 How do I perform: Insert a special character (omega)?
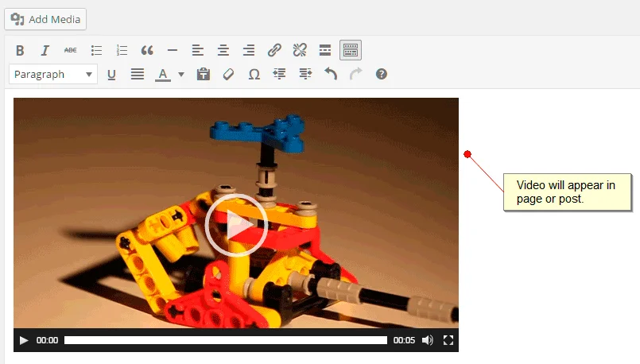pos(254,74)
